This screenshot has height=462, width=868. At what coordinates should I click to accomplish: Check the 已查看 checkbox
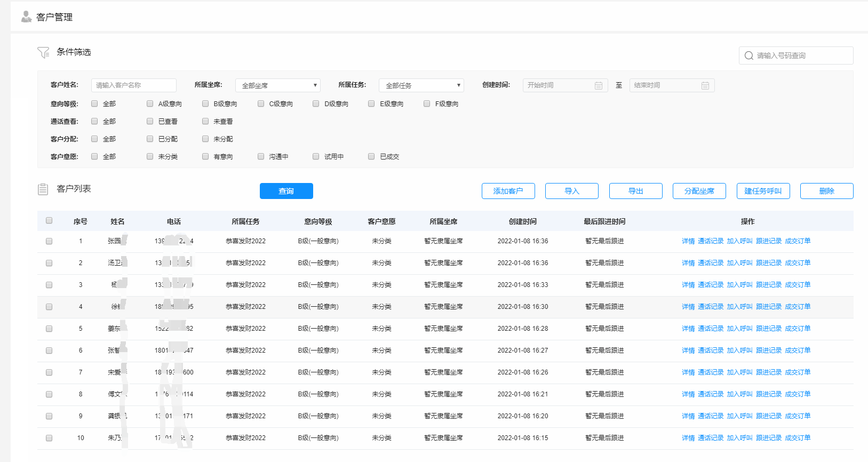(x=150, y=121)
